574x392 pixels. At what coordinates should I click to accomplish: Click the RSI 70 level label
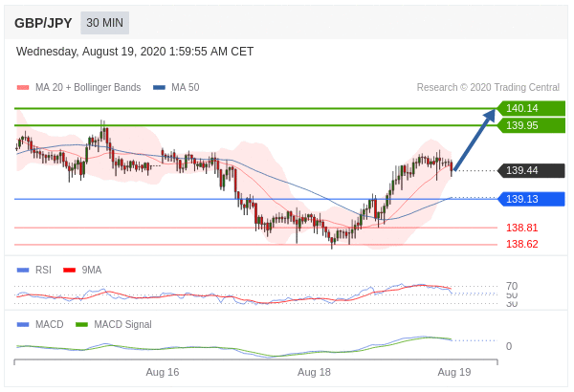512,286
